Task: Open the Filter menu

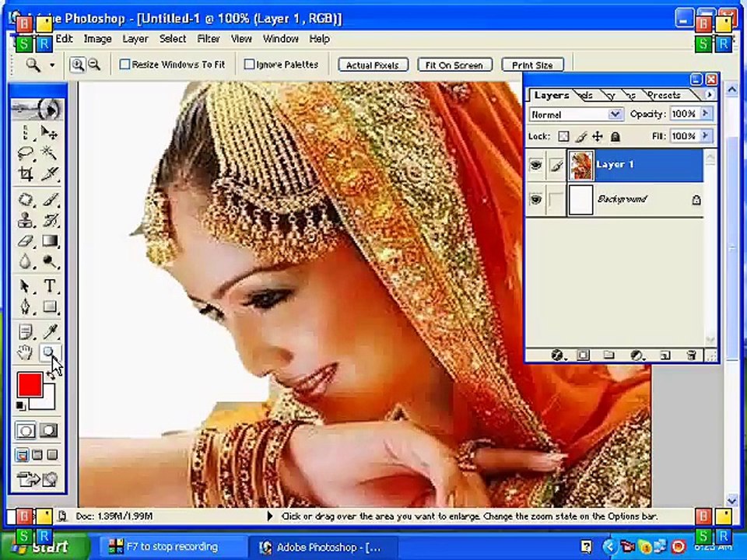Action: 209,39
